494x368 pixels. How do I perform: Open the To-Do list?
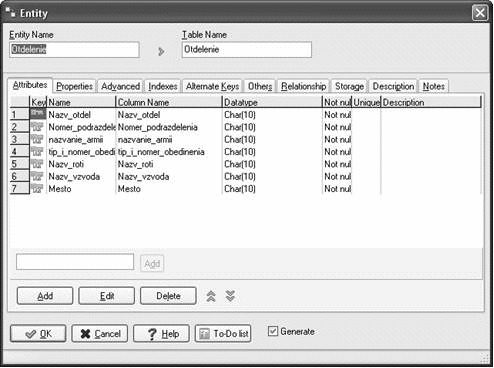pyautogui.click(x=223, y=334)
